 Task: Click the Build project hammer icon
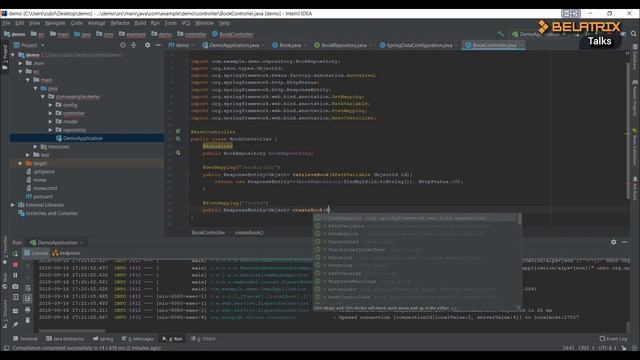click(501, 34)
